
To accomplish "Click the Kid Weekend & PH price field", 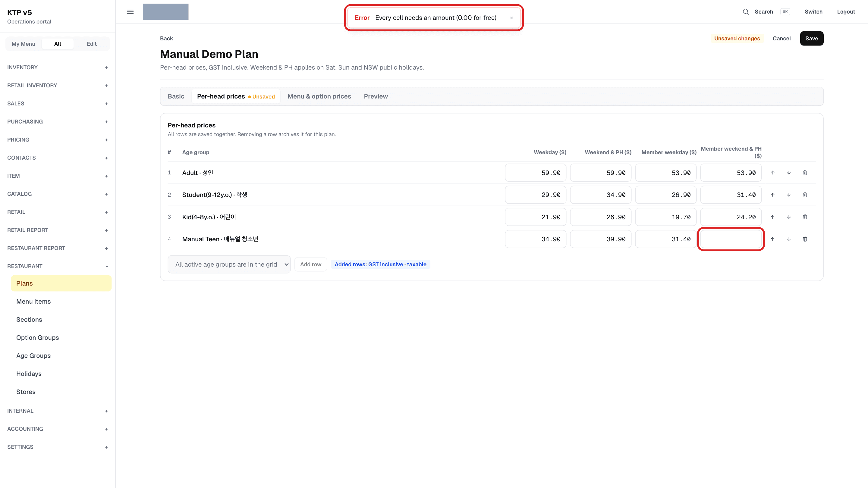I will coord(600,217).
